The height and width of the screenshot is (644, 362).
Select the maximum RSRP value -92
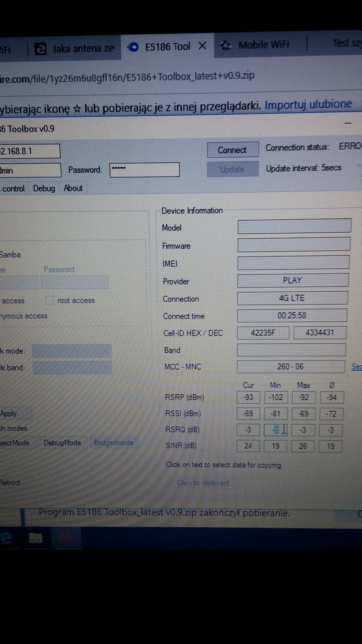pos(304,397)
